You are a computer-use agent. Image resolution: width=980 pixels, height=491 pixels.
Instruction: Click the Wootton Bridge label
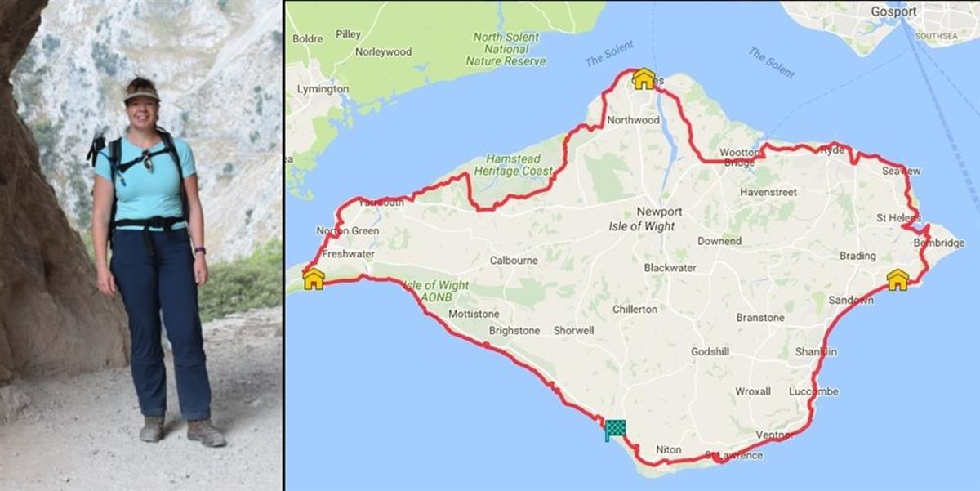click(x=737, y=158)
